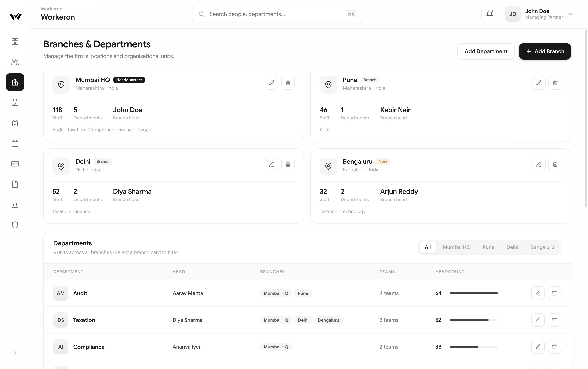Edit the Pune branch
This screenshot has height=369, width=588.
click(x=539, y=83)
